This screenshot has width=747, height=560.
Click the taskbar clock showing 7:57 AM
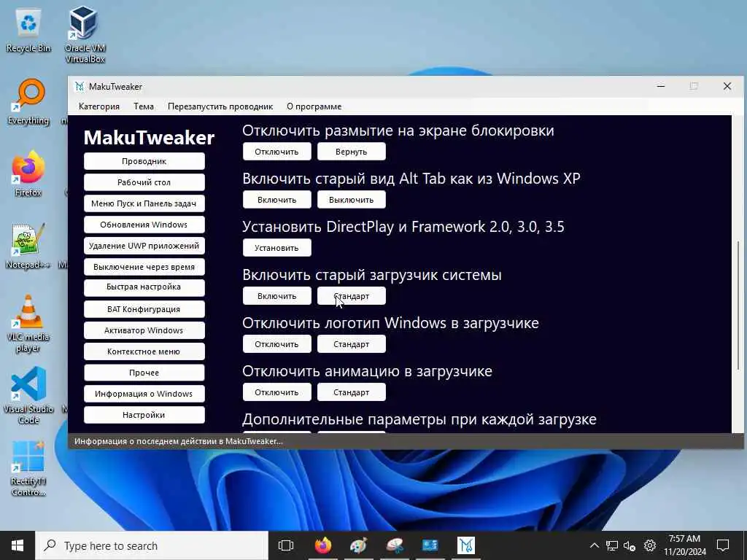click(684, 545)
